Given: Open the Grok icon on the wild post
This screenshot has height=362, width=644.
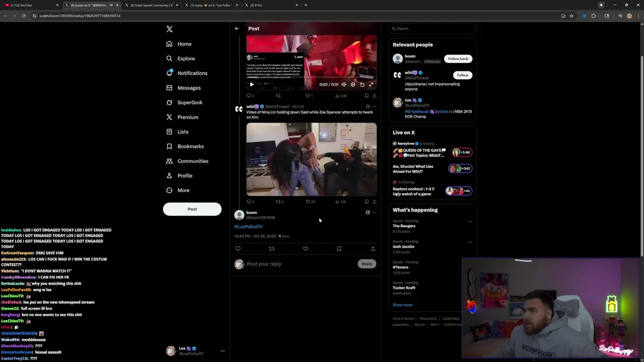Looking at the screenshot, I should click(368, 107).
